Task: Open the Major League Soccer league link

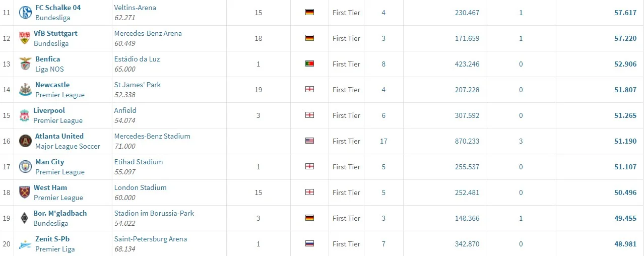Action: (x=68, y=146)
